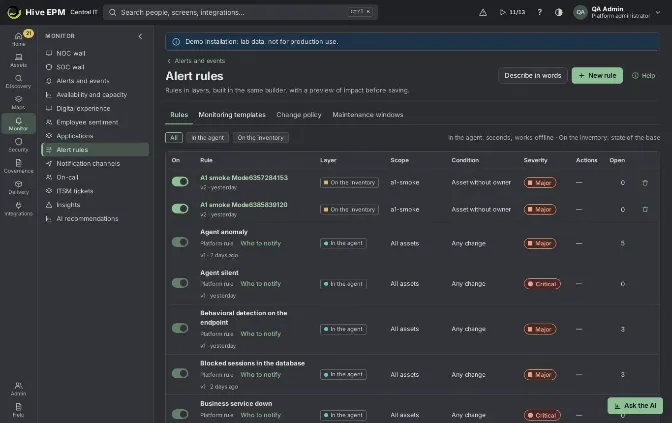This screenshot has width=672, height=423.
Task: Switch to Change policy tab
Action: tap(299, 115)
